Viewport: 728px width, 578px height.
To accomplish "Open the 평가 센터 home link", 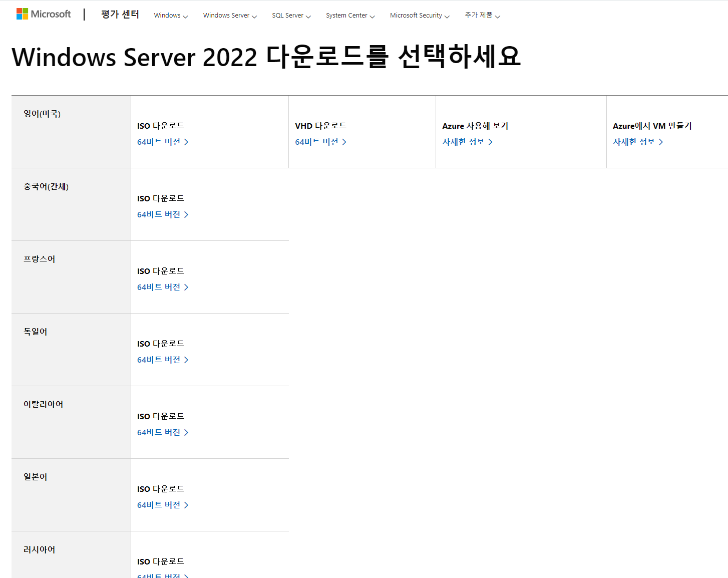I will coord(120,15).
